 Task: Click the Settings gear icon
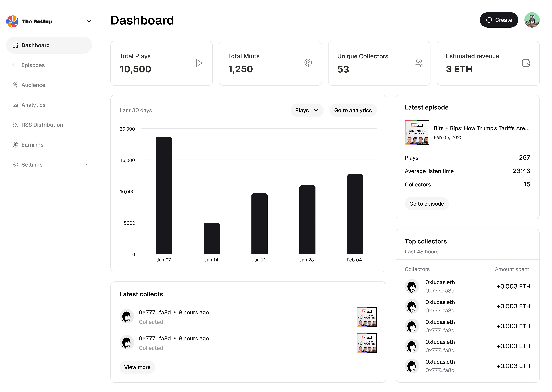(x=15, y=164)
